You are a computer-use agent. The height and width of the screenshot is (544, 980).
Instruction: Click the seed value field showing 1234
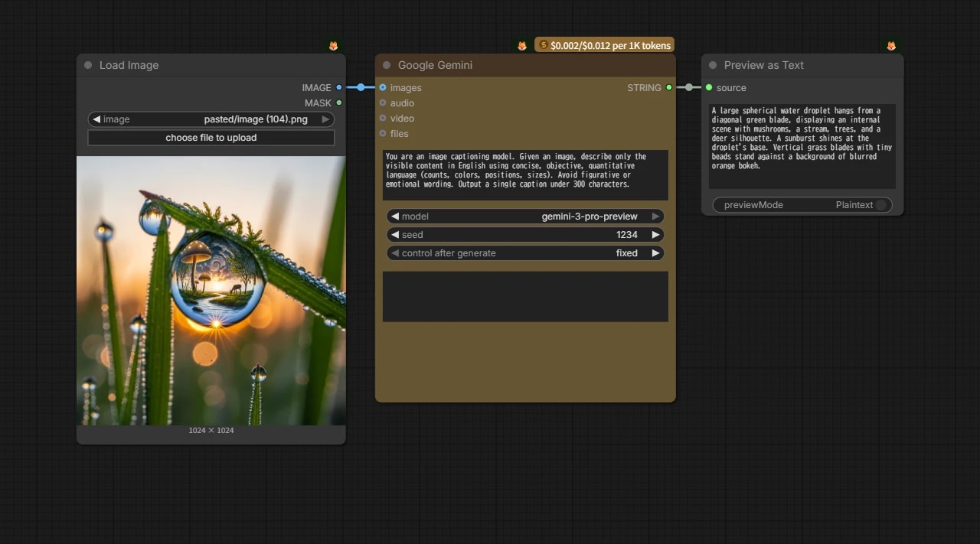(525, 235)
